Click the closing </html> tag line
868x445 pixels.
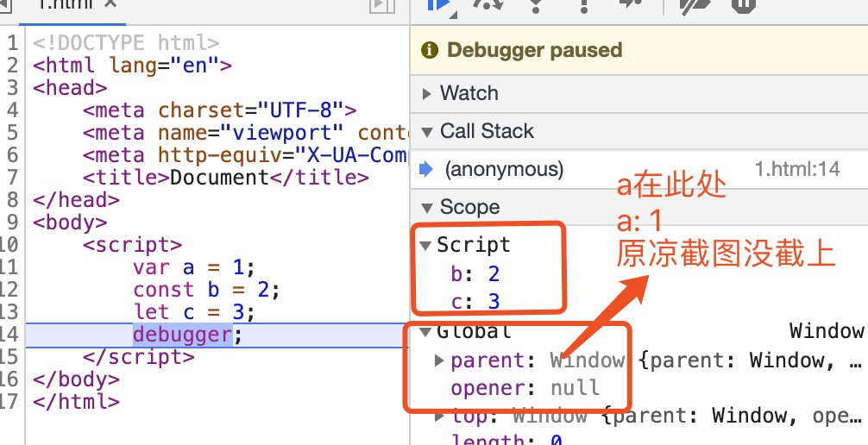[x=77, y=402]
